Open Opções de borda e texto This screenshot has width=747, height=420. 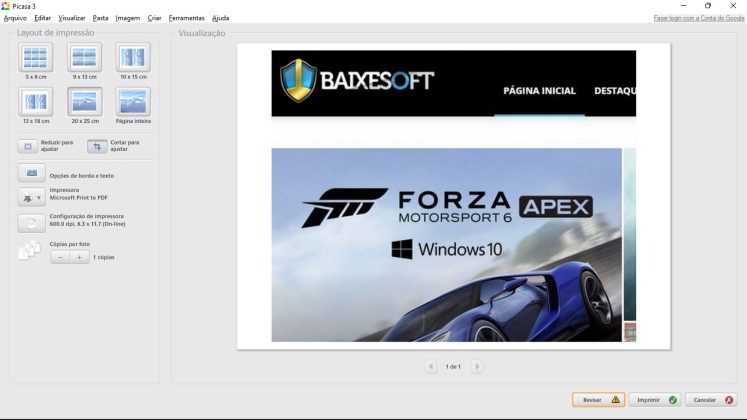pyautogui.click(x=31, y=173)
